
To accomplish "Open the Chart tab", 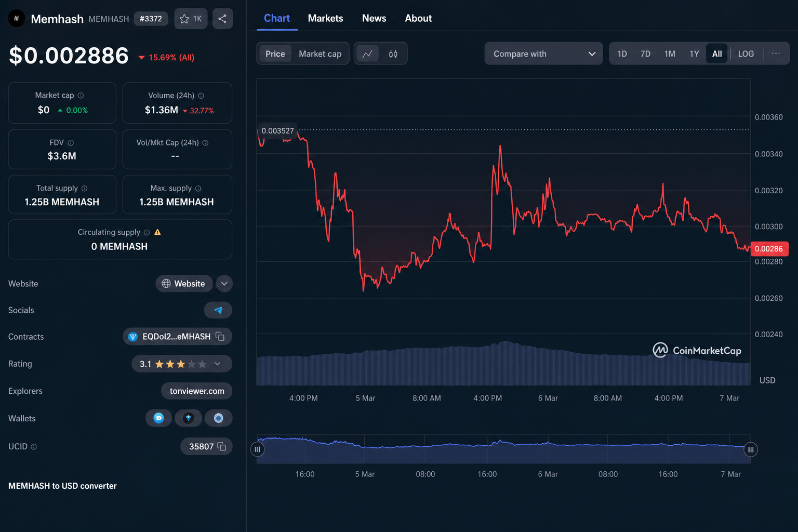I will pyautogui.click(x=277, y=18).
